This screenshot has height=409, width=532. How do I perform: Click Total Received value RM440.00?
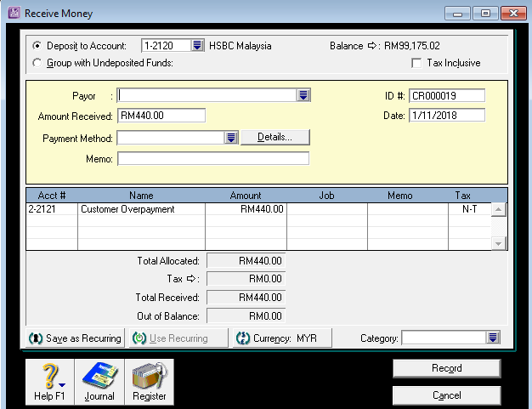point(246,298)
